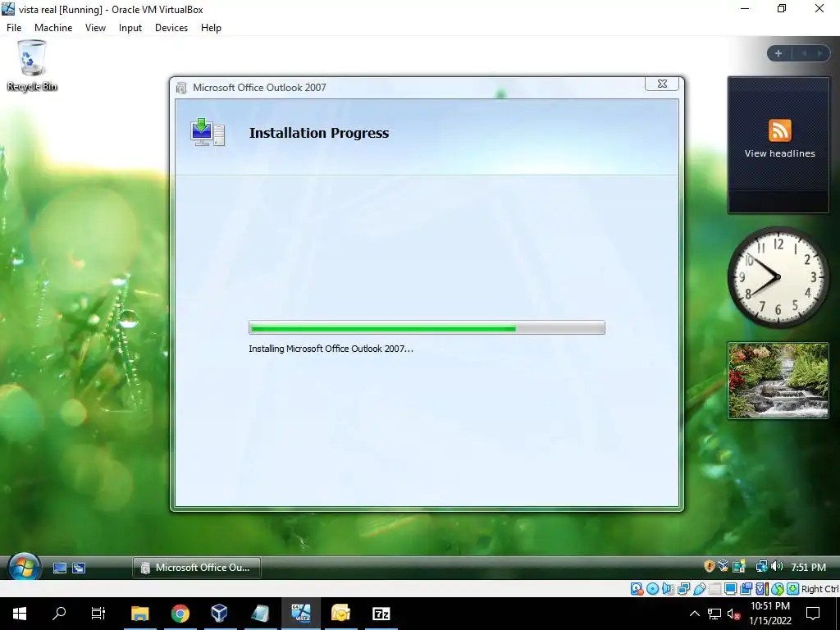Open the Devices menu
Image resolution: width=840 pixels, height=630 pixels.
tap(171, 28)
